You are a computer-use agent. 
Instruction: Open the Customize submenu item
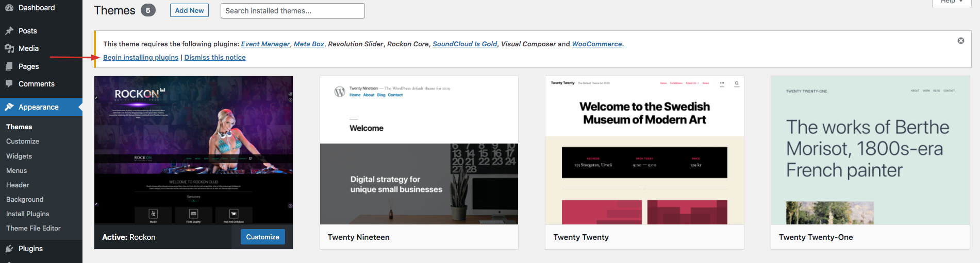click(23, 141)
